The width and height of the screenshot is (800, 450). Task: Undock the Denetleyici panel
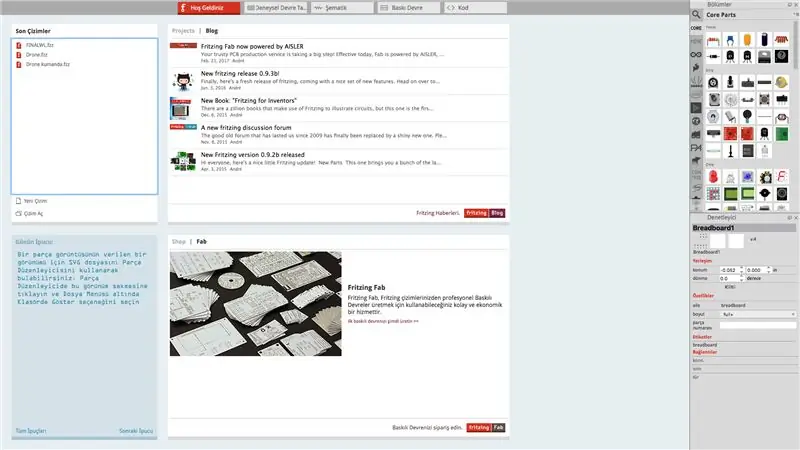click(x=790, y=218)
